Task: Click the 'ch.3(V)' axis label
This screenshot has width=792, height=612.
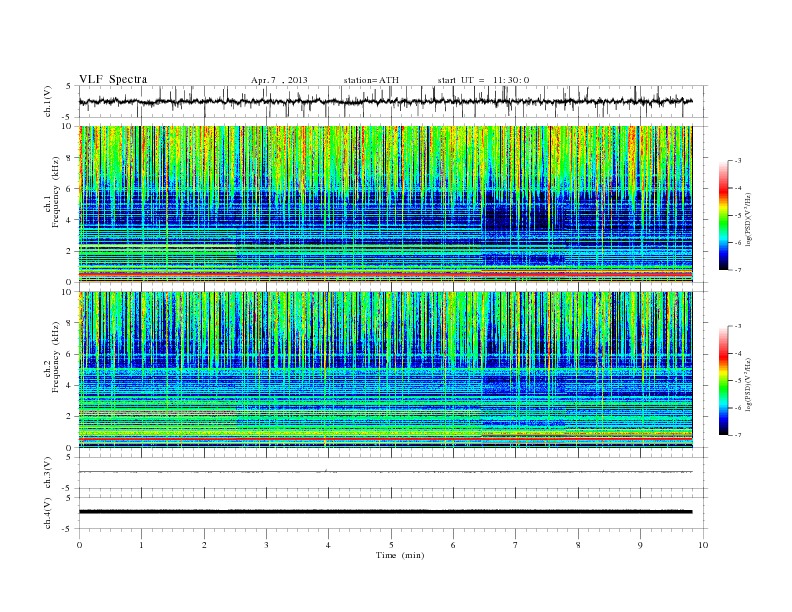Action: point(48,473)
